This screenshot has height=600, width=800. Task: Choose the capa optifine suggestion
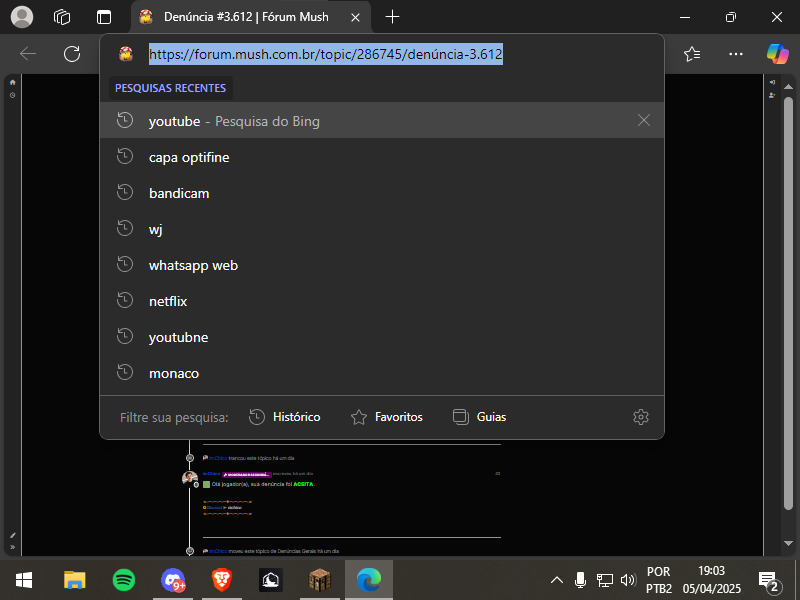coord(382,157)
